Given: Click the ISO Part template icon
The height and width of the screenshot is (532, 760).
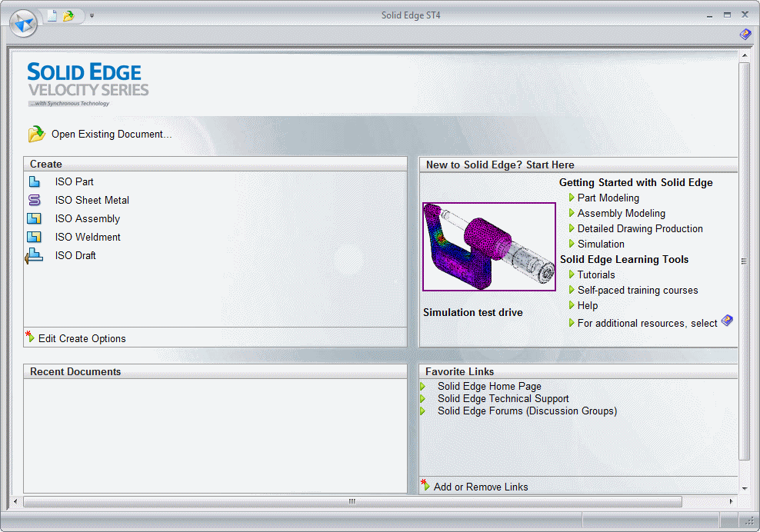Looking at the screenshot, I should [35, 181].
